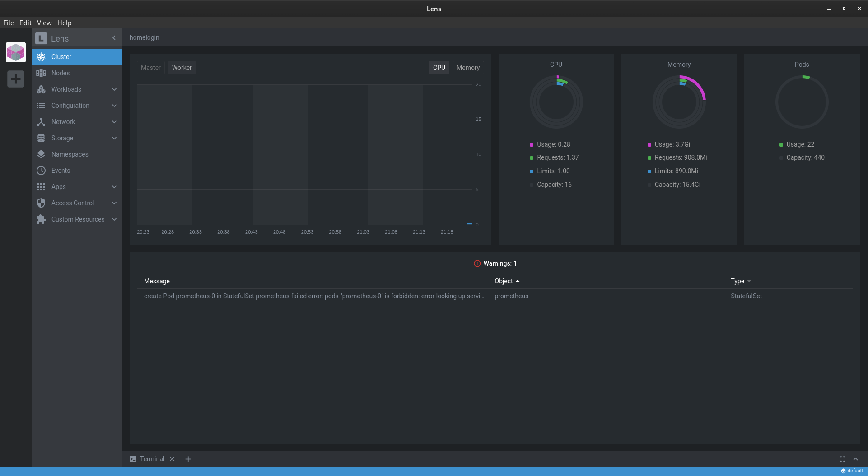The image size is (868, 476).
Task: Click the Events sidebar icon
Action: (x=41, y=170)
